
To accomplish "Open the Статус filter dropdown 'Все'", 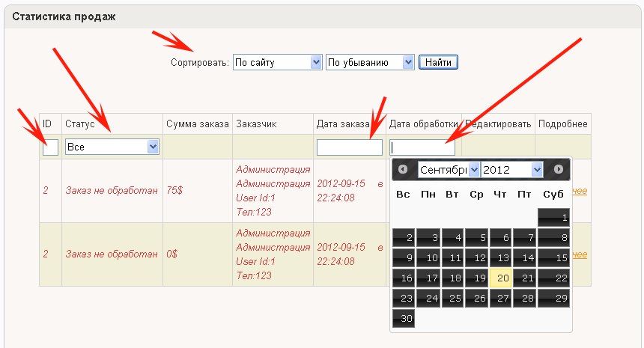I will pos(112,147).
